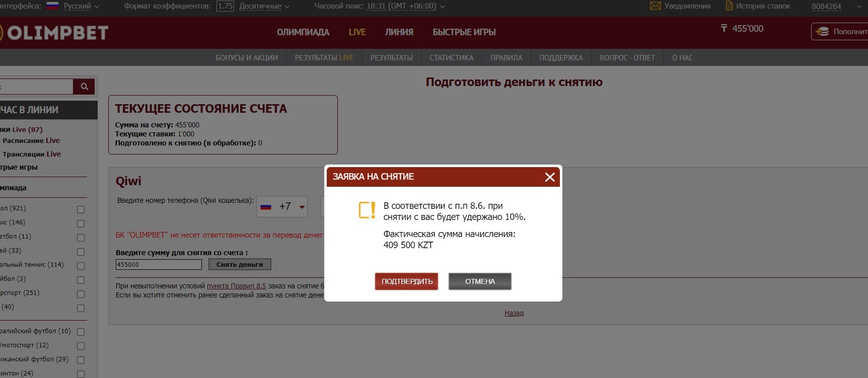This screenshot has height=378, width=868.
Task: Open the Расписание Live sidebar link
Action: 31,140
